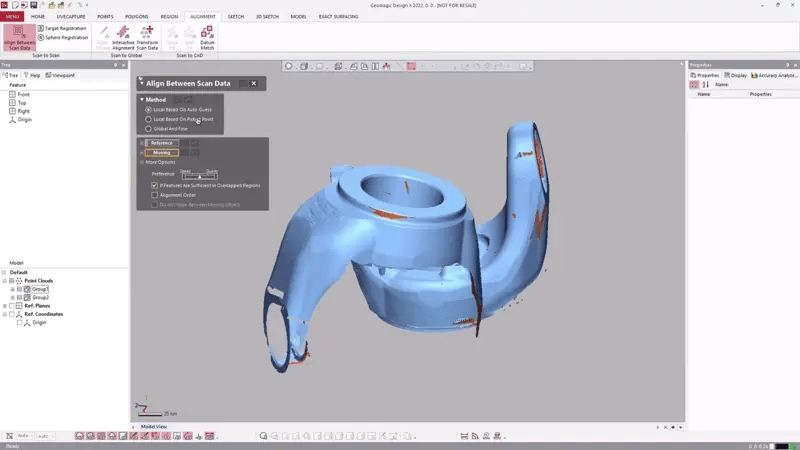Image resolution: width=800 pixels, height=450 pixels.
Task: Expand the Group1 point cloud node
Action: pyautogui.click(x=13, y=289)
